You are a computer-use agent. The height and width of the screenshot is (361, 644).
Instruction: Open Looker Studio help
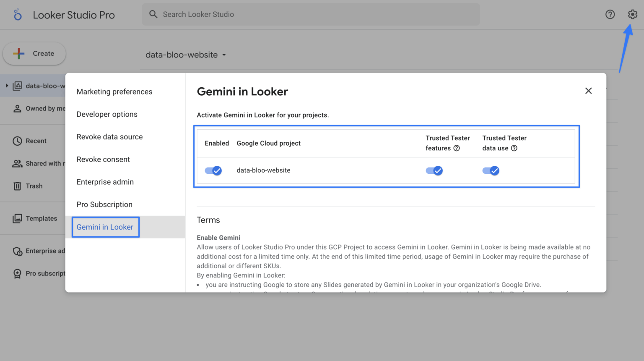coord(610,14)
